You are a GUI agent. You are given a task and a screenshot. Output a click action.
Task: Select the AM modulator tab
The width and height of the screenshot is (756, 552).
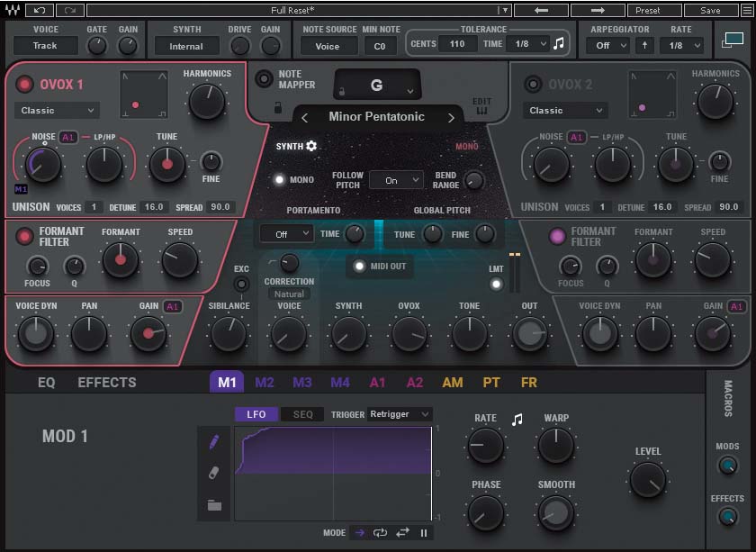click(x=453, y=383)
